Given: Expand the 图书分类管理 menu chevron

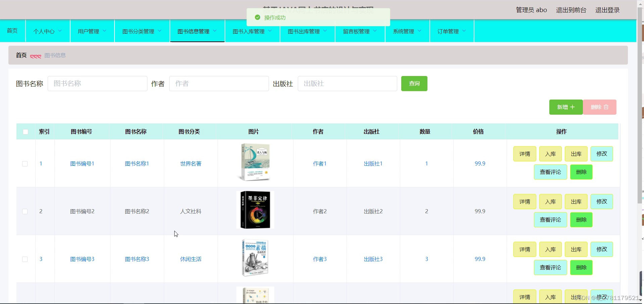Looking at the screenshot, I should click(x=159, y=31).
